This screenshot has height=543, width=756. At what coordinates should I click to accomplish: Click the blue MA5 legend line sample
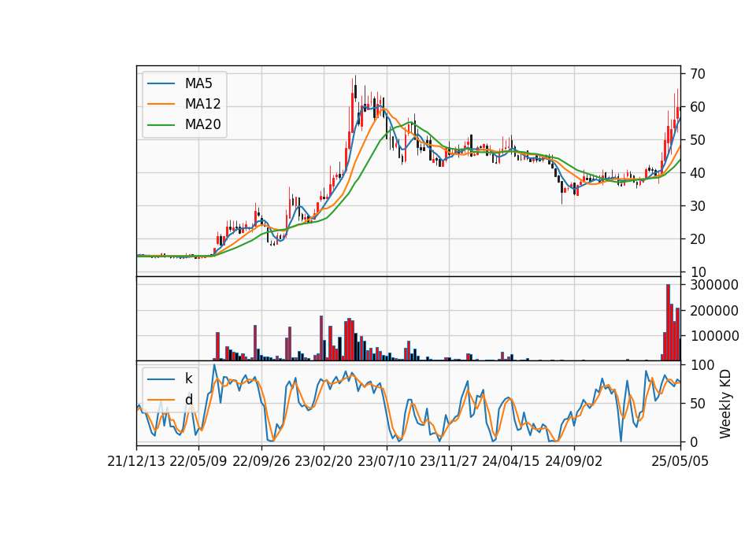(x=161, y=84)
